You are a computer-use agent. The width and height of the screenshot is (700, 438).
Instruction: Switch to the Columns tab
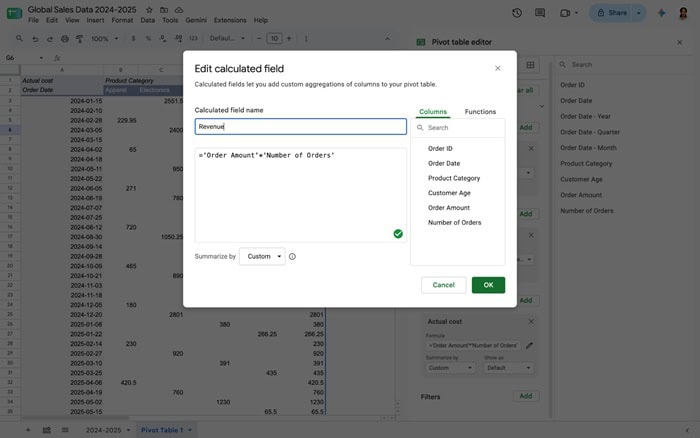point(433,112)
